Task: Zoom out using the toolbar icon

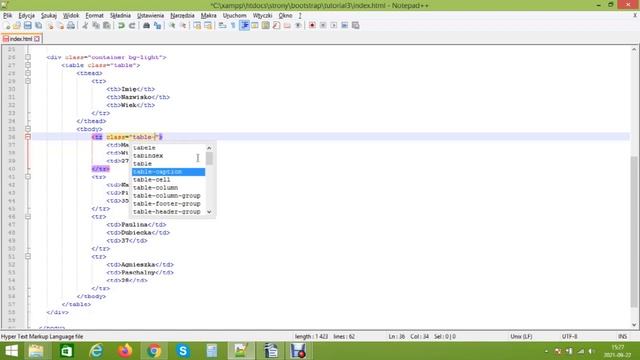Action: point(183,25)
